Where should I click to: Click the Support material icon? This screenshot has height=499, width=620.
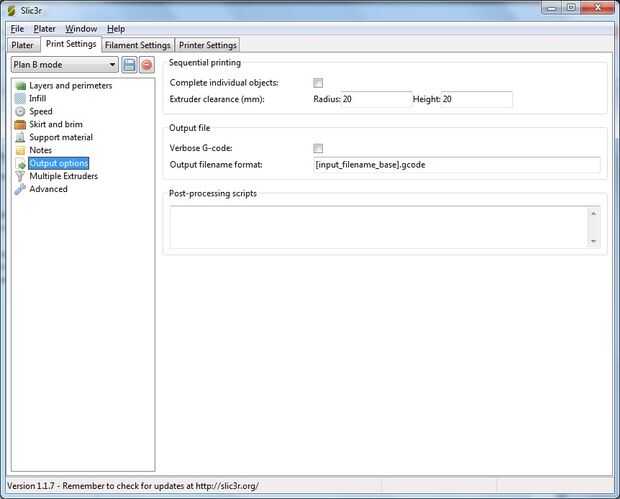(20, 138)
